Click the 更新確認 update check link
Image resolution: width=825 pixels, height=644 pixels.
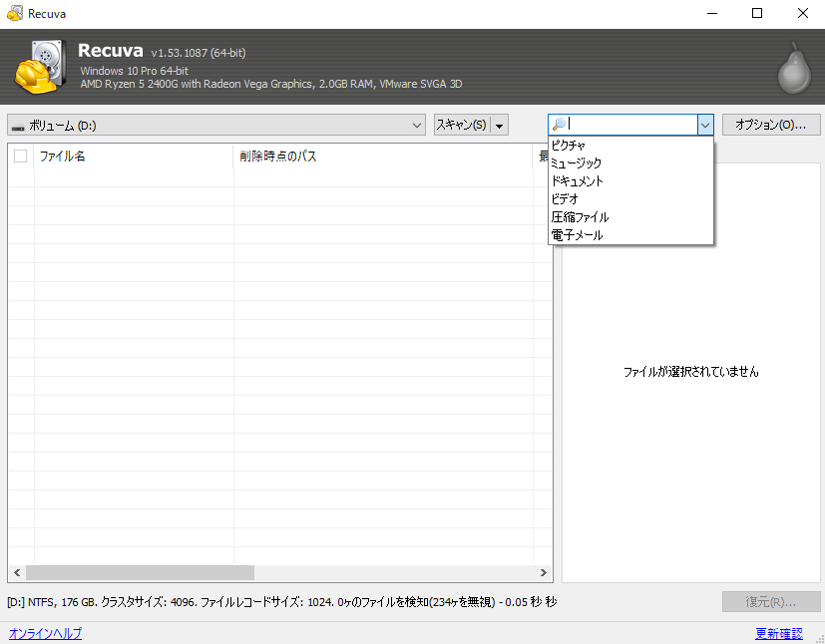[779, 633]
